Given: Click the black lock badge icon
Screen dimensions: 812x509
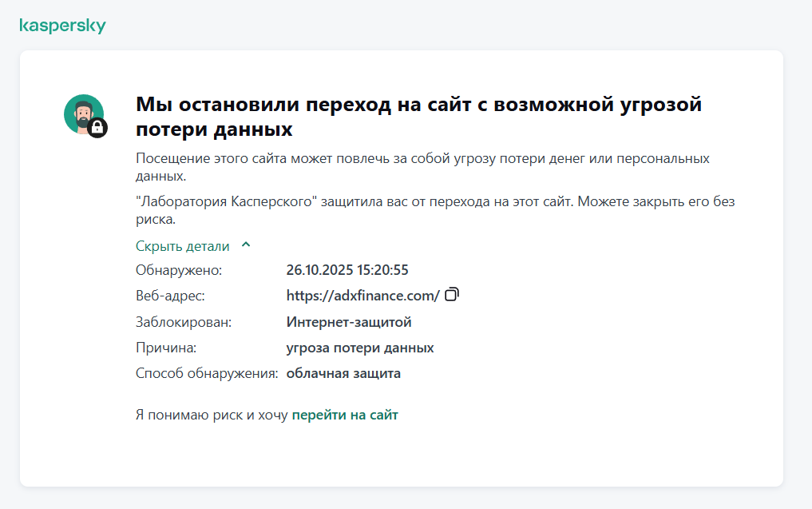Looking at the screenshot, I should tap(97, 127).
